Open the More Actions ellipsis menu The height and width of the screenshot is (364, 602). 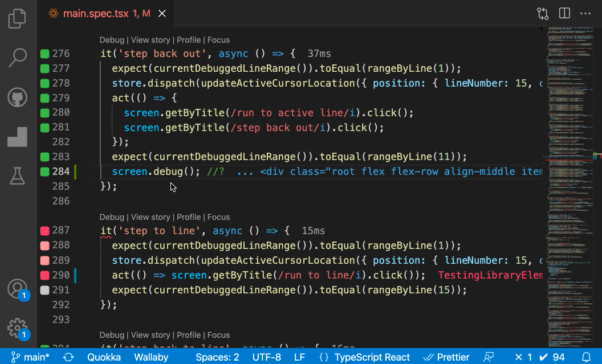coord(585,14)
